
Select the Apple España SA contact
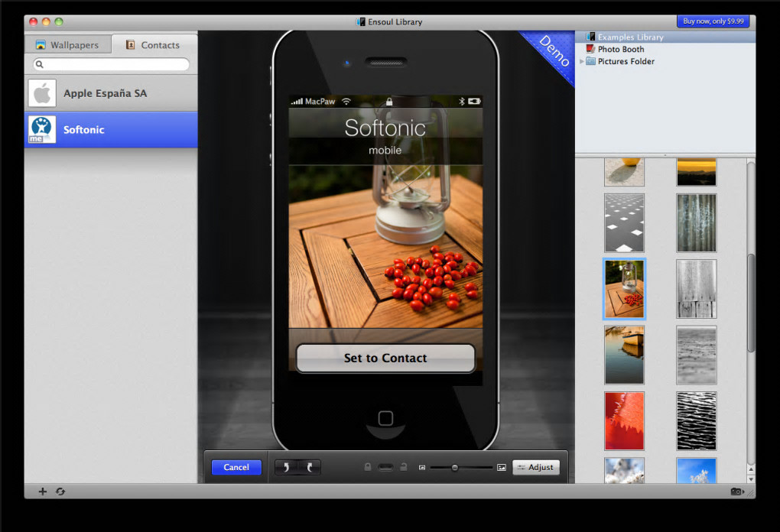(111, 93)
